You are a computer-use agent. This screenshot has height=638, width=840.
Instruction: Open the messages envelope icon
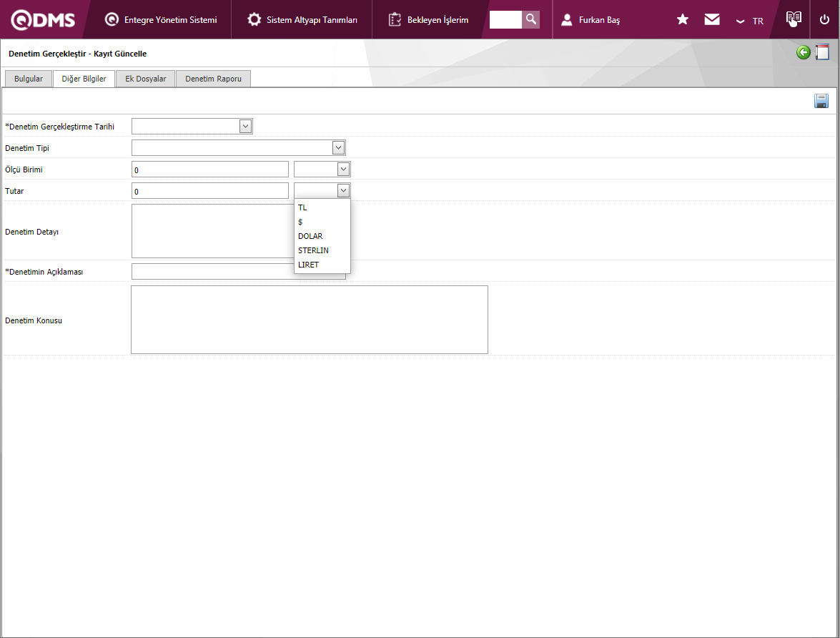click(x=712, y=20)
